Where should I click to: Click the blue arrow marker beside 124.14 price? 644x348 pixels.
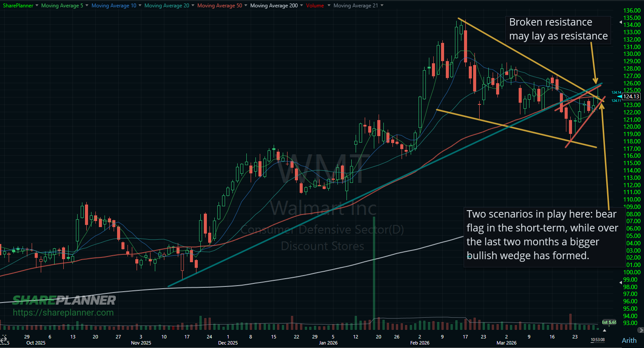[620, 97]
